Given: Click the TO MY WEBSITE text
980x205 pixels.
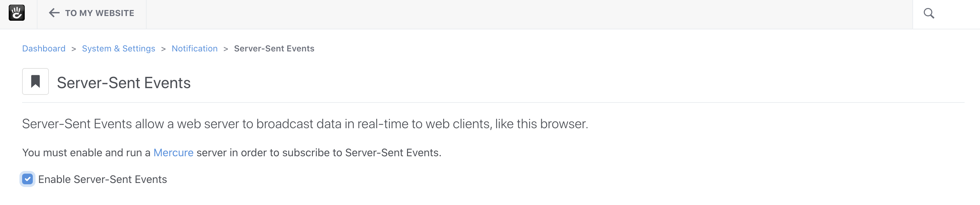Looking at the screenshot, I should tap(100, 13).
